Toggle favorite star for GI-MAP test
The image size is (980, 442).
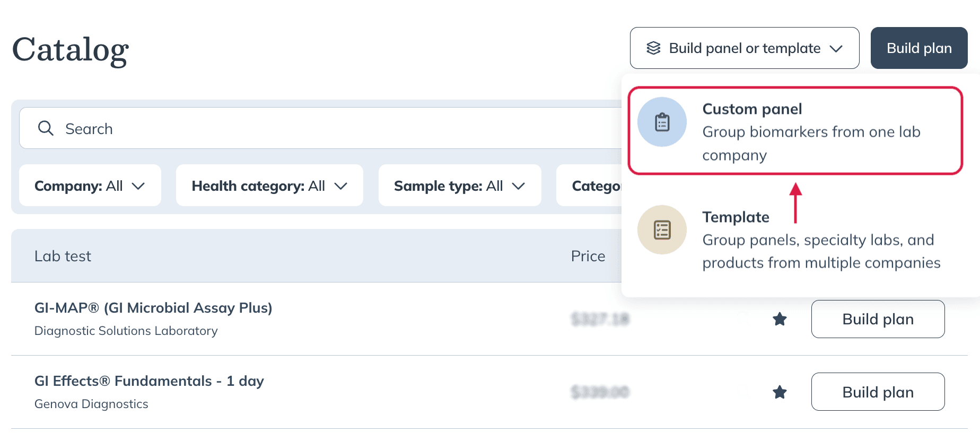pyautogui.click(x=780, y=319)
